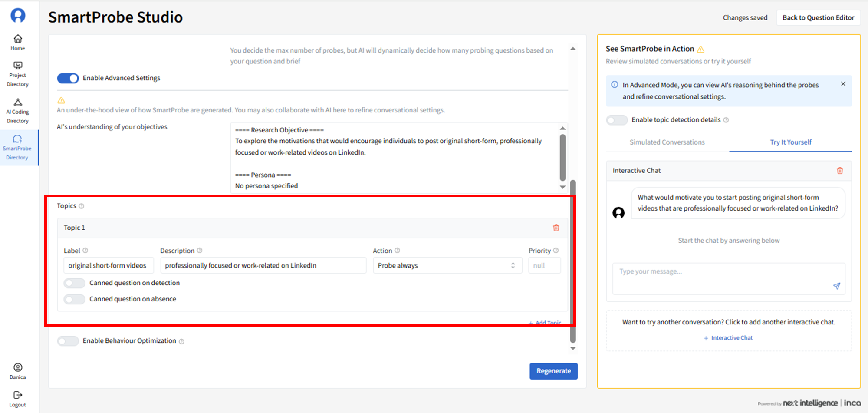Image resolution: width=868 pixels, height=413 pixels.
Task: Click the Regenerate button
Action: click(x=553, y=371)
